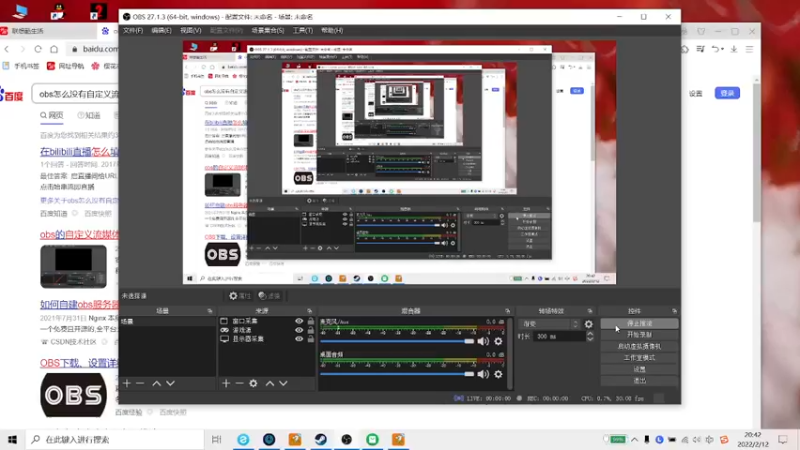800x450 pixels.
Task: Open the browser undo dropdown arrow
Action: [x=722, y=49]
